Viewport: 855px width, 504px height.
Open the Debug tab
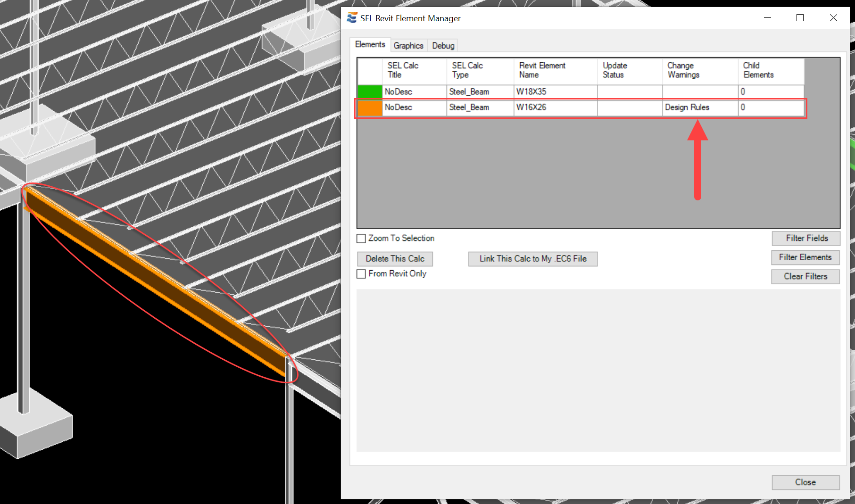tap(443, 46)
